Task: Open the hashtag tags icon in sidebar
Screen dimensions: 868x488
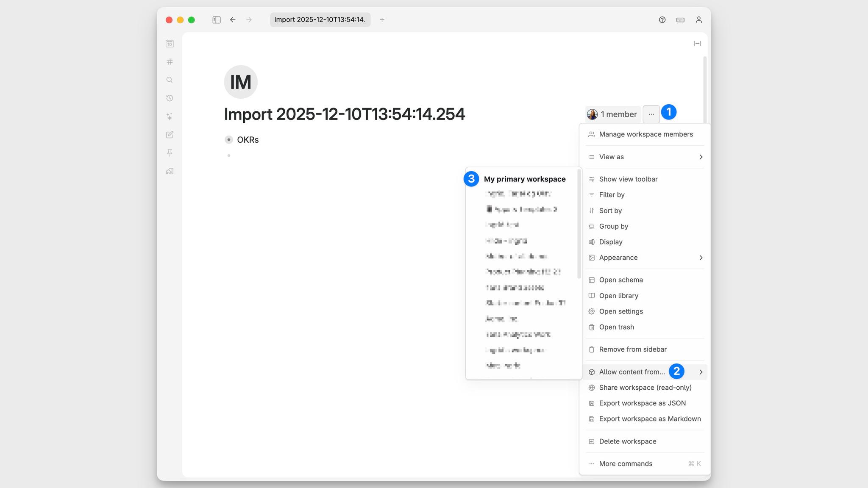Action: pos(170,62)
